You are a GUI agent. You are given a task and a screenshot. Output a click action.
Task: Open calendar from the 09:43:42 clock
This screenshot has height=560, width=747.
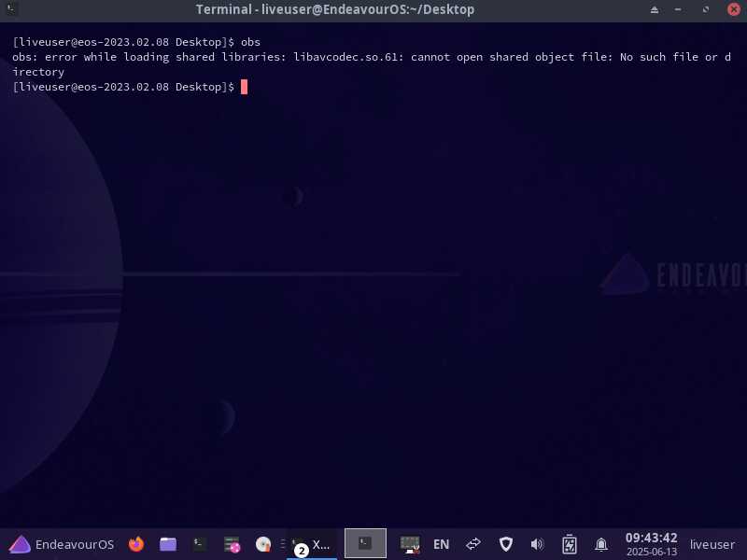[651, 544]
